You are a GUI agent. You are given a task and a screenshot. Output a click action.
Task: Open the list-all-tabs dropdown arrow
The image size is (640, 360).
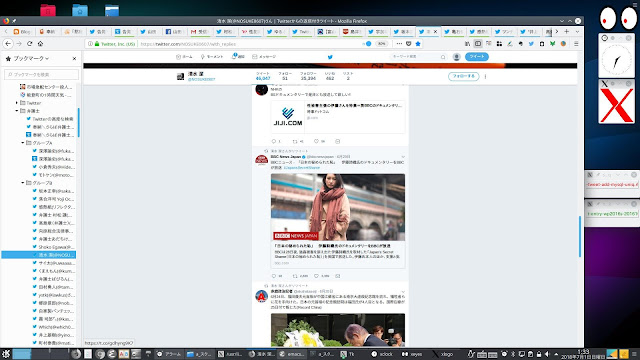[577, 31]
